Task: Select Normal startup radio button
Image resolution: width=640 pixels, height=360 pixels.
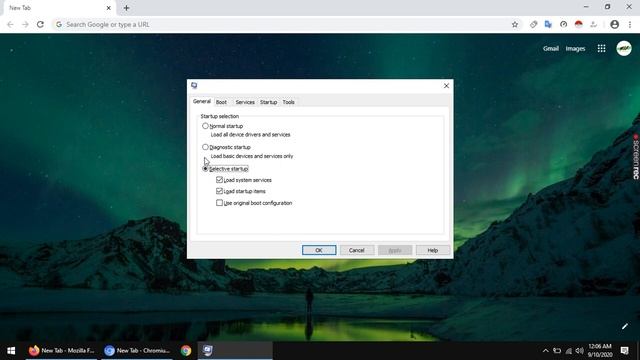Action: click(x=205, y=126)
